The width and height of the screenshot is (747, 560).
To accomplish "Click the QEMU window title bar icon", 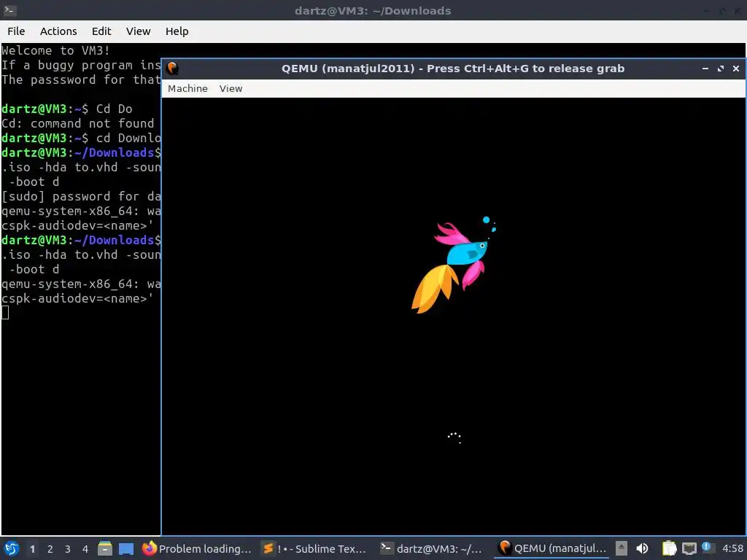I will [x=172, y=69].
